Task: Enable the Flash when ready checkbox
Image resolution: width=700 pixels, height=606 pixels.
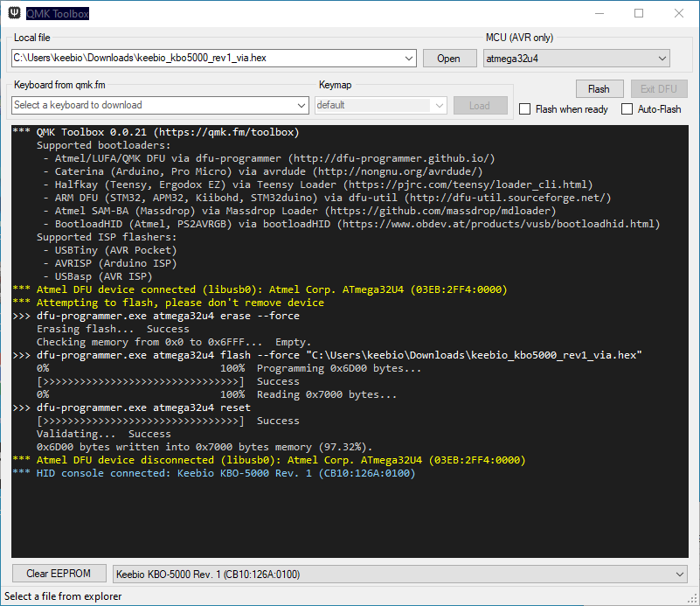Action: (x=525, y=109)
